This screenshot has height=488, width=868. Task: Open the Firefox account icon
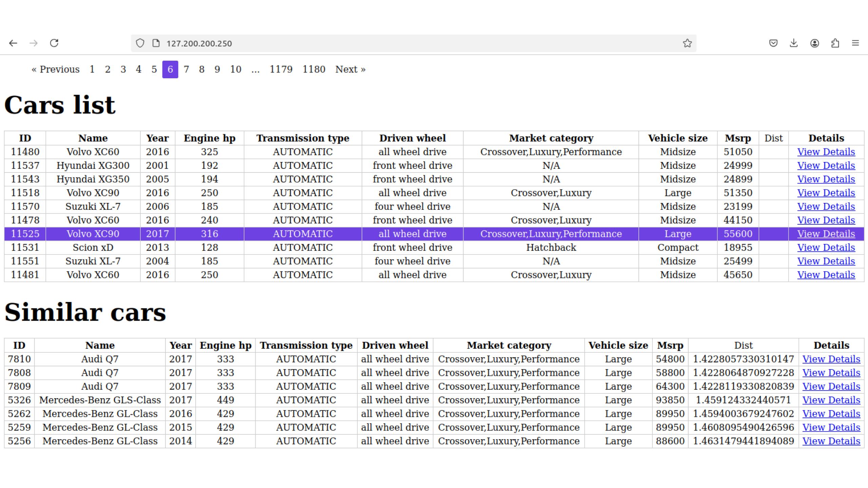pyautogui.click(x=814, y=43)
